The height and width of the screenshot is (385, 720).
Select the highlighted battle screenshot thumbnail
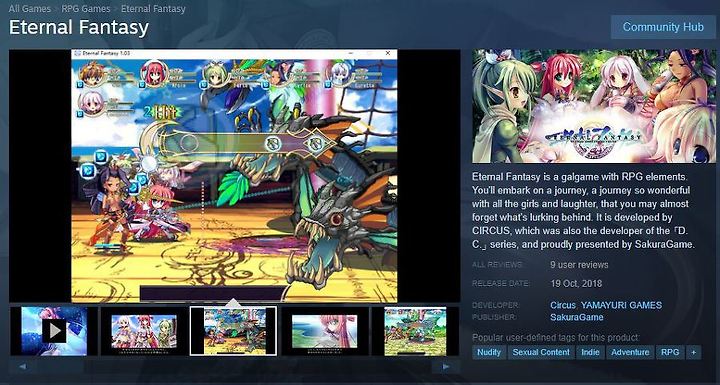pos(233,331)
